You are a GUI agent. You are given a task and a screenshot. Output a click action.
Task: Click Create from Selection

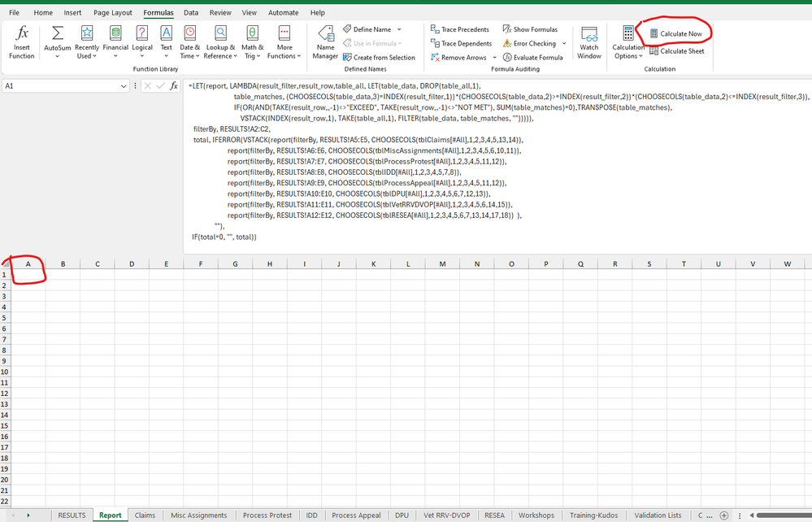click(x=379, y=58)
